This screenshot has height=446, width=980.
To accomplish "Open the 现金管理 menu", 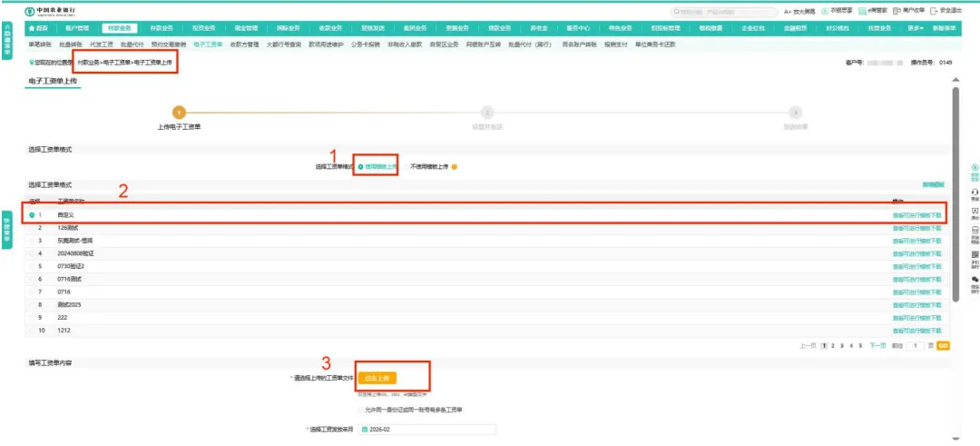I will click(246, 28).
